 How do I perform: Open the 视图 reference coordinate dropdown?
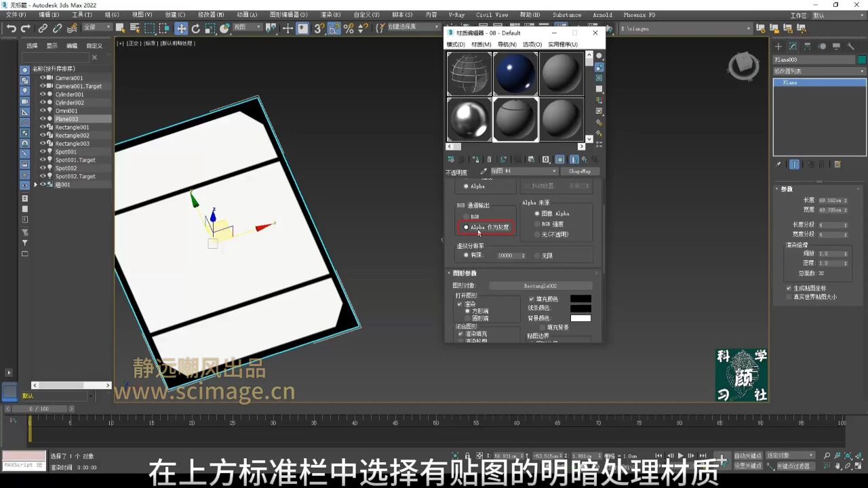(248, 28)
